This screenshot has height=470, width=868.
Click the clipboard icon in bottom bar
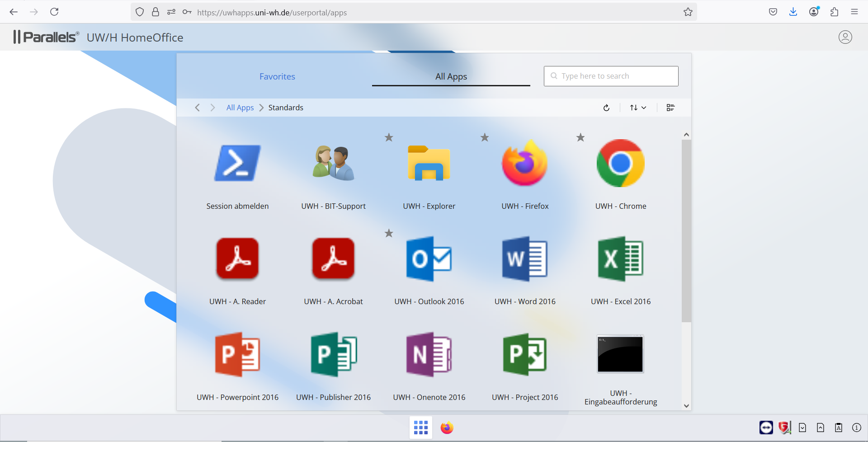click(x=839, y=428)
